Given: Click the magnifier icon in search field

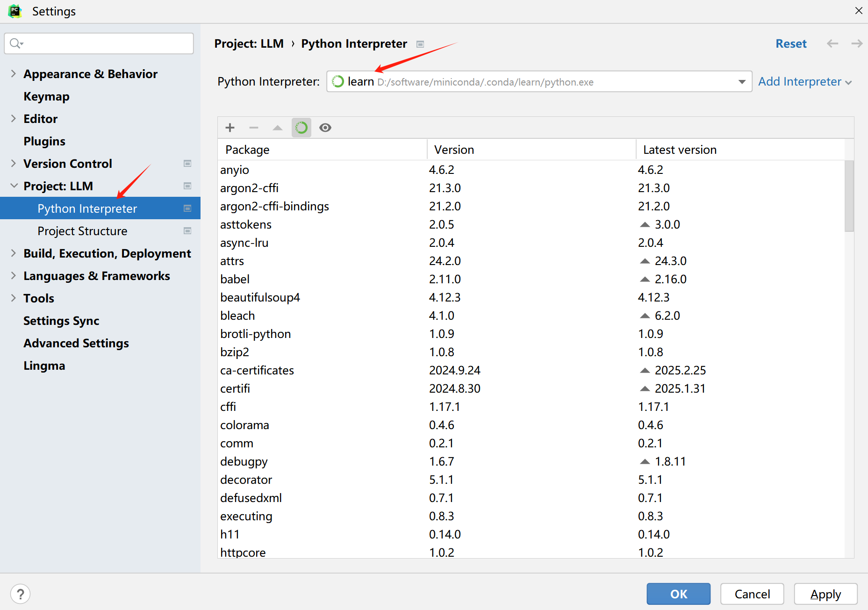Looking at the screenshot, I should click(x=16, y=43).
